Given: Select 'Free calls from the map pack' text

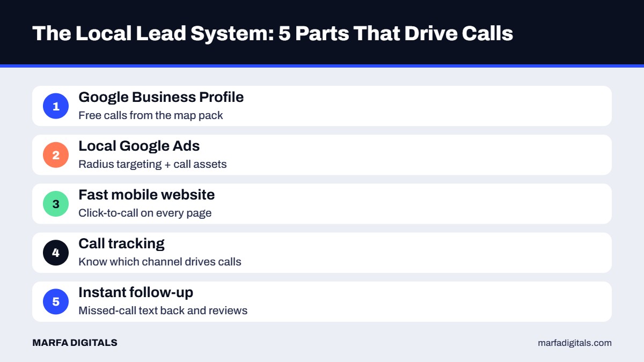Looking at the screenshot, I should [x=151, y=115].
